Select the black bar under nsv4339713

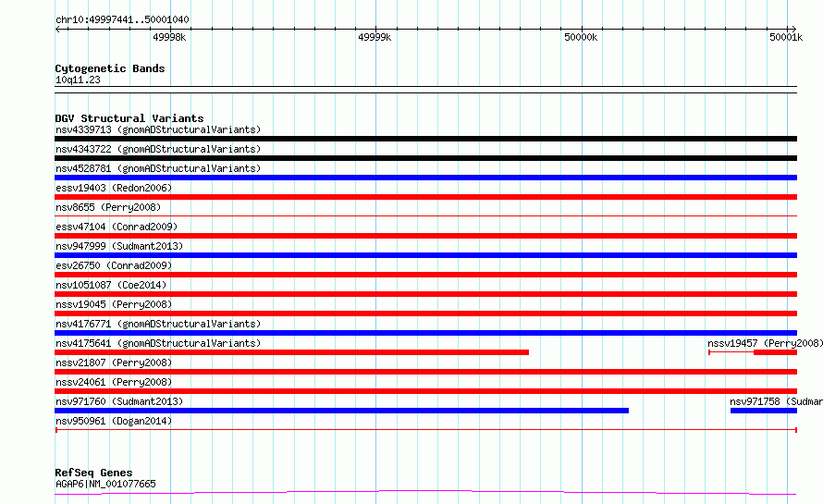[x=425, y=139]
